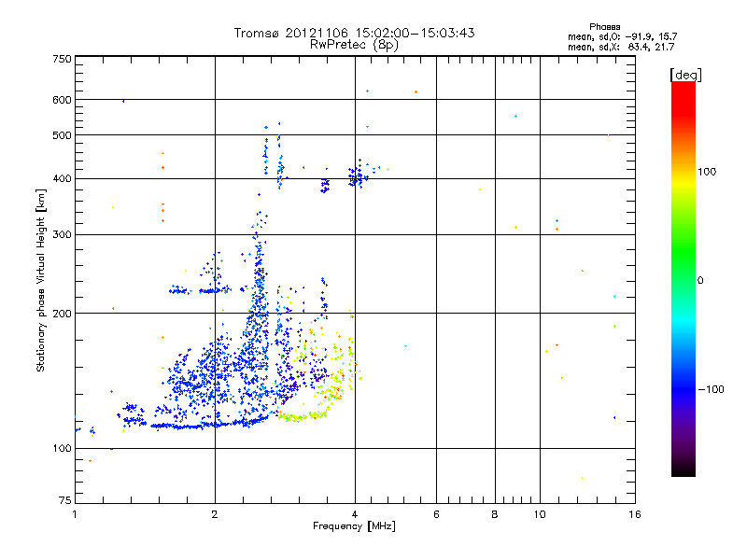
Task: Click the 'Frequency [MHz]' axis label
Action: (x=354, y=526)
